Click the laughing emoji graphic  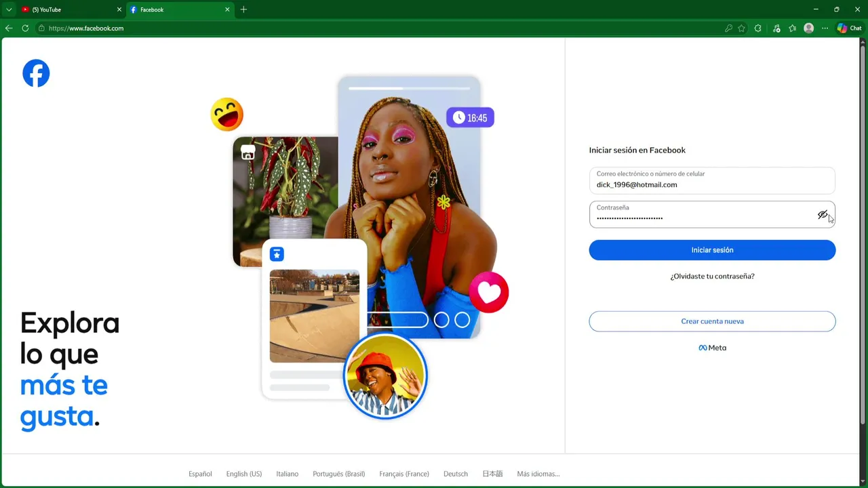pyautogui.click(x=227, y=115)
